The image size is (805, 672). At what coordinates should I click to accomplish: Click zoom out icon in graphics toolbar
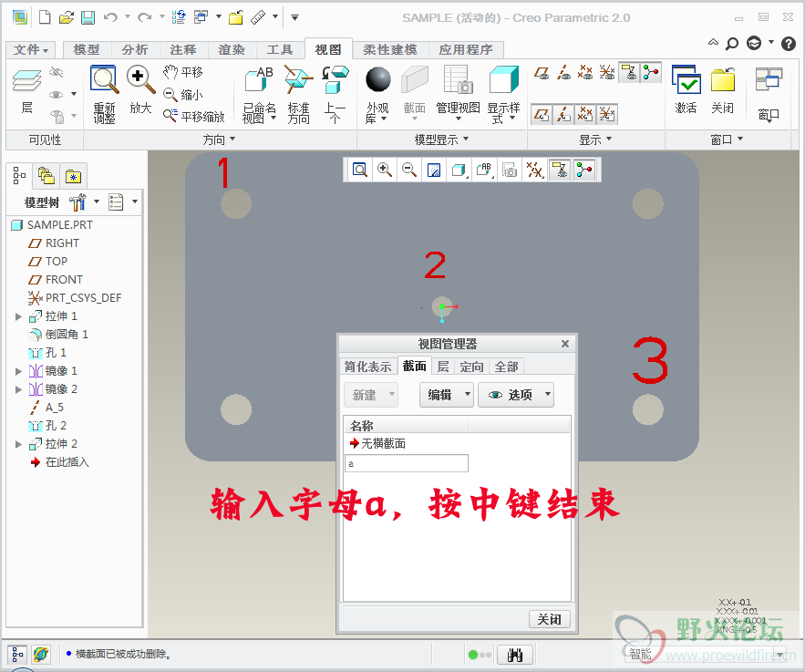409,170
